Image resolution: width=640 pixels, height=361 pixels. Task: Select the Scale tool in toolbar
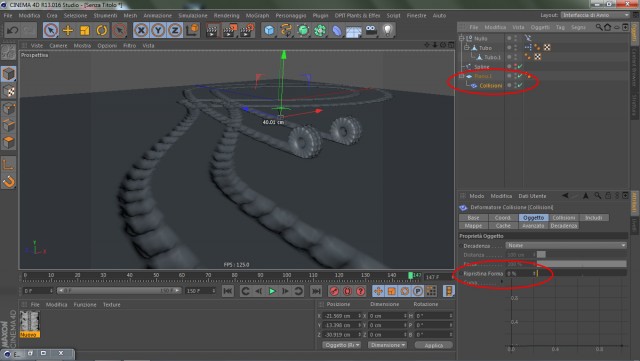pos(85,30)
